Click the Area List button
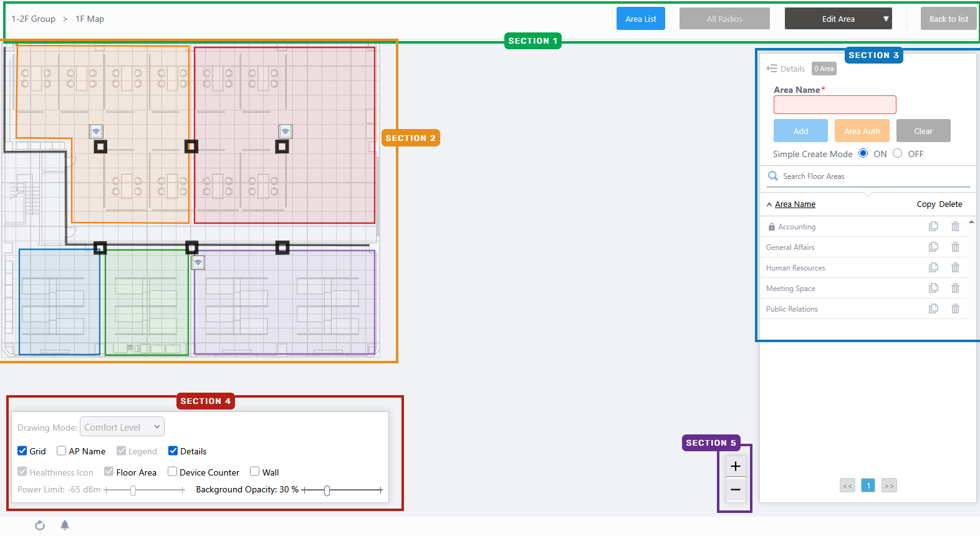This screenshot has width=980, height=536. (x=641, y=19)
